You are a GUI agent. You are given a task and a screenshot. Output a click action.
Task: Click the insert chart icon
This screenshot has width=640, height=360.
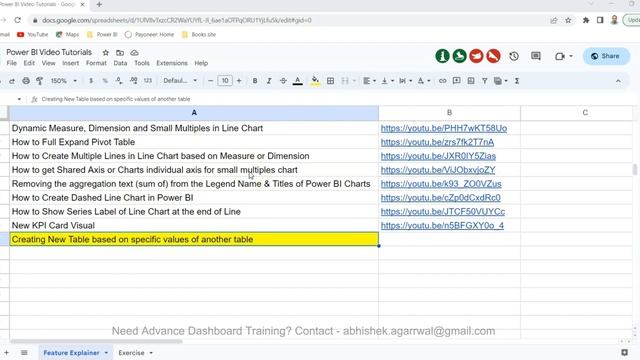point(471,81)
